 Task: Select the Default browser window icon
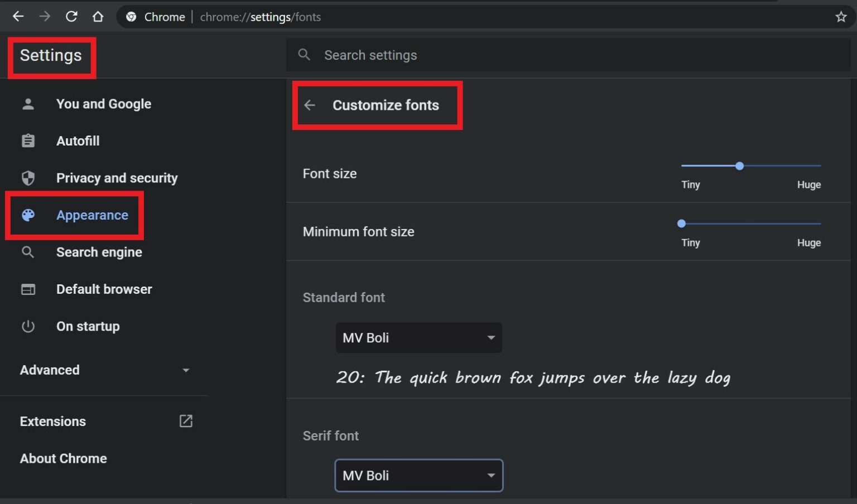coord(28,289)
